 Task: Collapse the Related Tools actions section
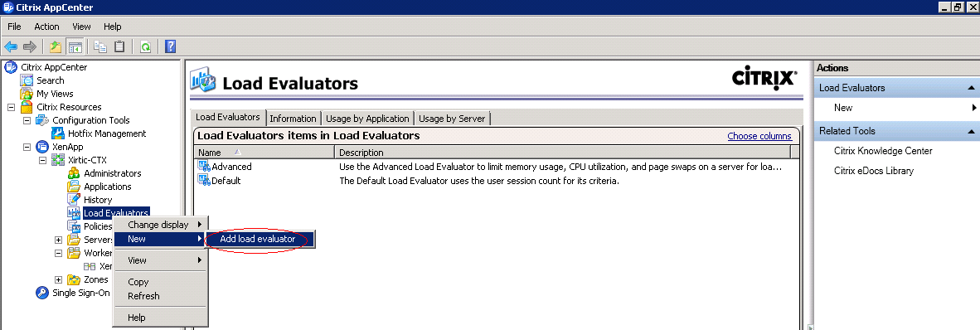click(x=971, y=131)
